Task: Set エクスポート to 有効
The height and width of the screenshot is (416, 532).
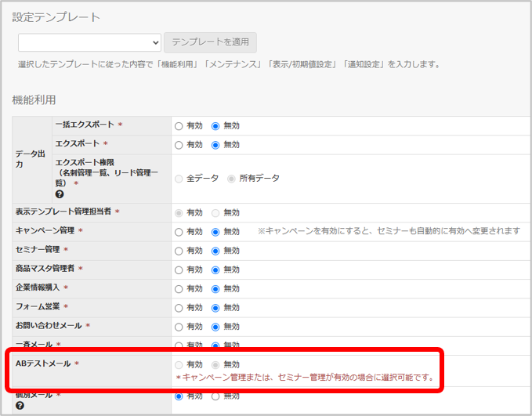Action: pos(179,145)
